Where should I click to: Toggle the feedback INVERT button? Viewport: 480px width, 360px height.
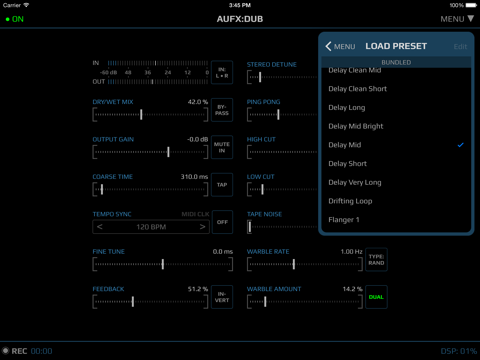point(222,297)
